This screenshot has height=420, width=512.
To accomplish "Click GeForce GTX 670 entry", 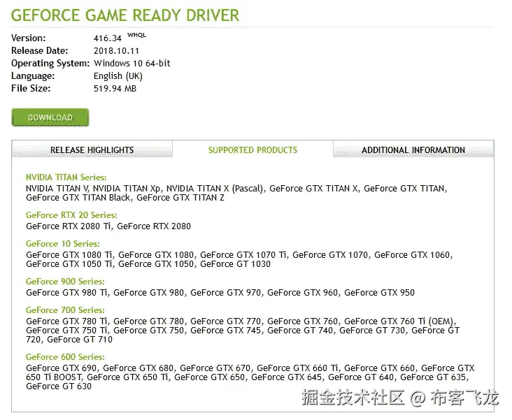I will (x=215, y=368).
